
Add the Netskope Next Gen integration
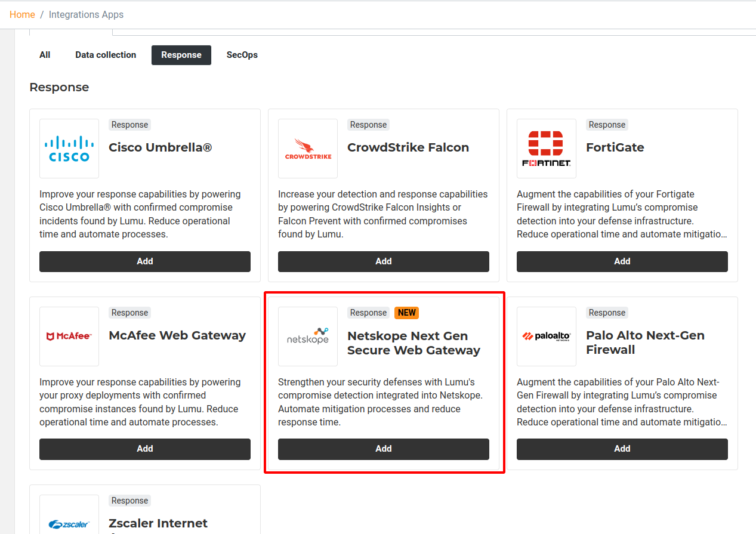point(384,449)
